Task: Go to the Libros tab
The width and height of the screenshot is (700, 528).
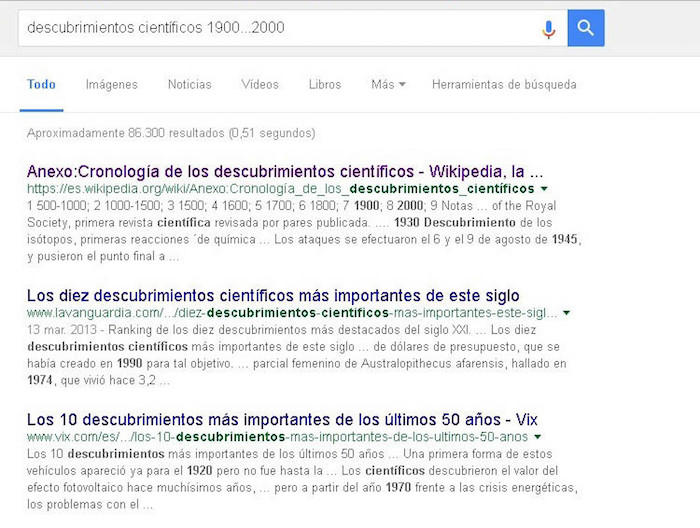Action: click(325, 85)
